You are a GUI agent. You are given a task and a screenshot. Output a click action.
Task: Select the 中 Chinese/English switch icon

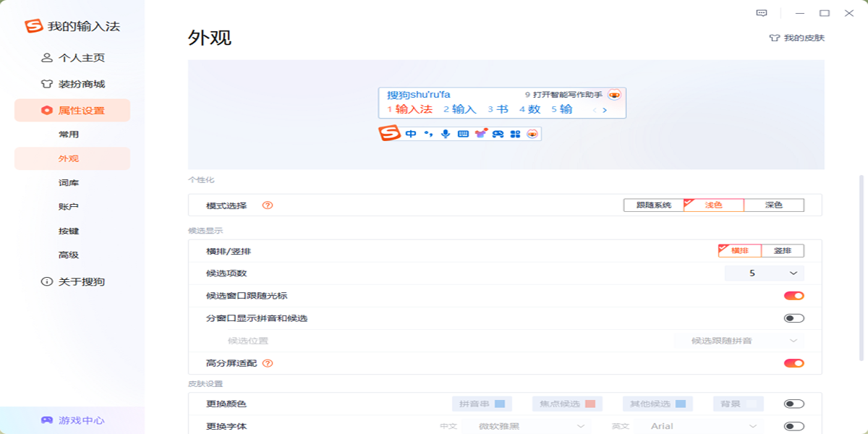(x=410, y=133)
